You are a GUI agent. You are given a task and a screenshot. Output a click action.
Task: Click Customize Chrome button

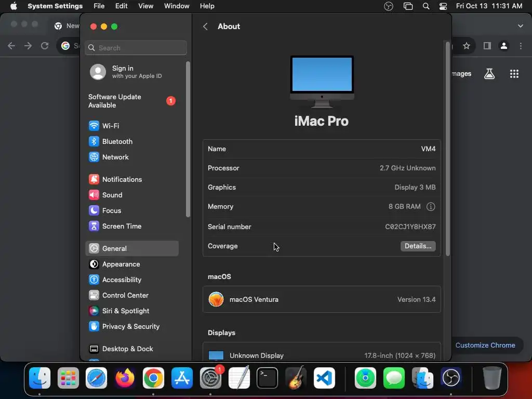[x=485, y=345]
